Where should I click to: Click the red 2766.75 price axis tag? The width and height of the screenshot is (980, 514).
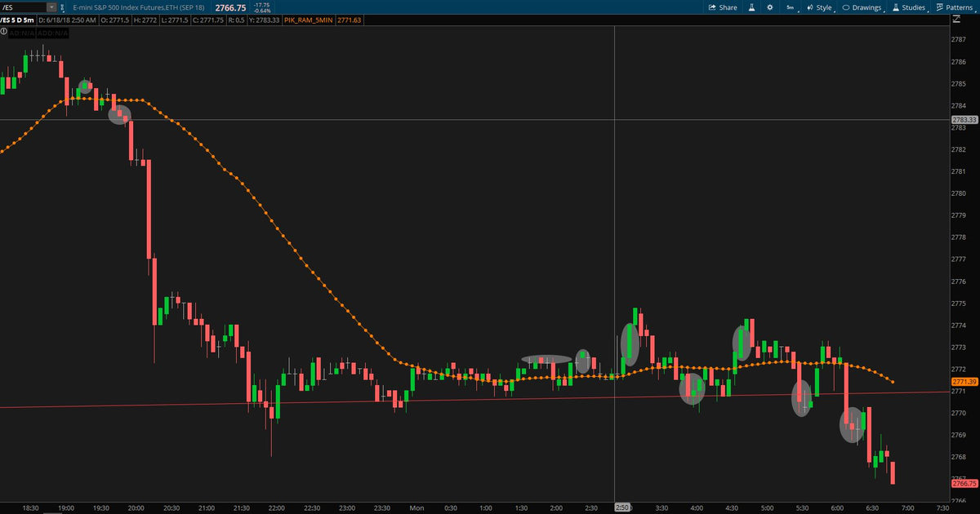965,484
